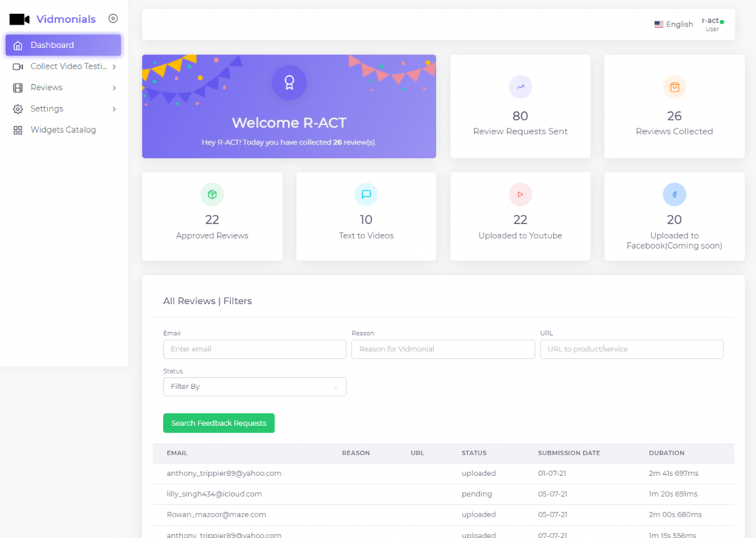Screen dimensions: 756x538
Task: Select the lilly_singh434@icloud.com email cell
Action: tap(214, 494)
